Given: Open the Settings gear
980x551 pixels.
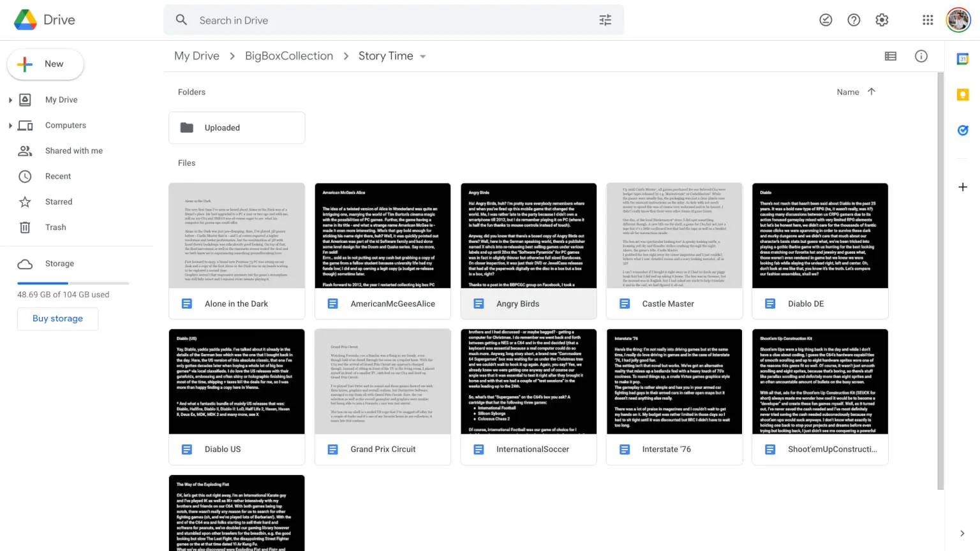Looking at the screenshot, I should pyautogui.click(x=882, y=20).
